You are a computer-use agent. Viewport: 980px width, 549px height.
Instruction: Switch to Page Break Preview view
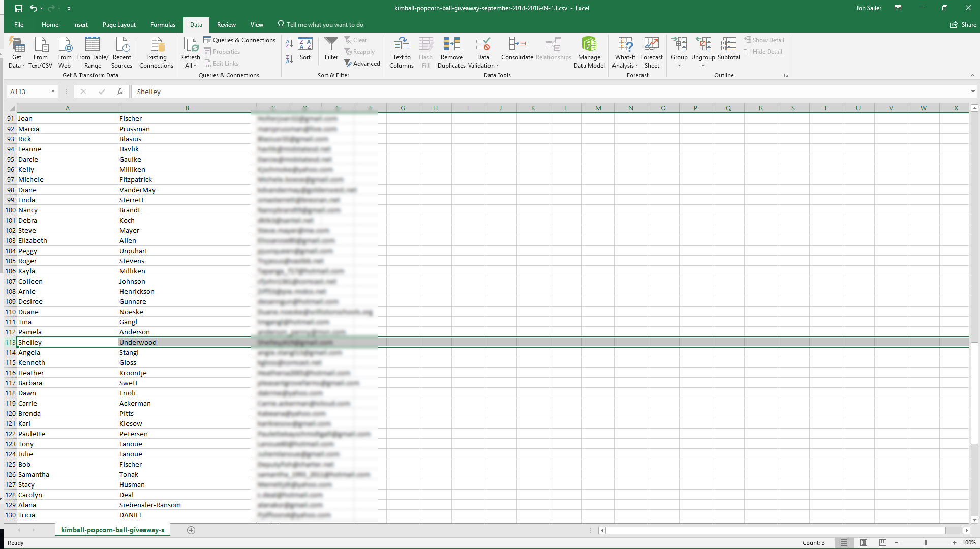point(883,543)
